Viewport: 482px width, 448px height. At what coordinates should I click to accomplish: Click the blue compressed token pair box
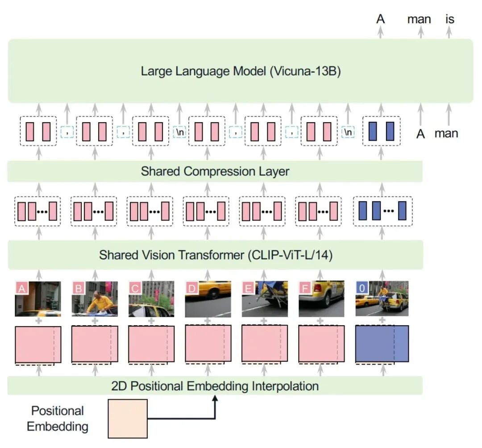tap(382, 131)
